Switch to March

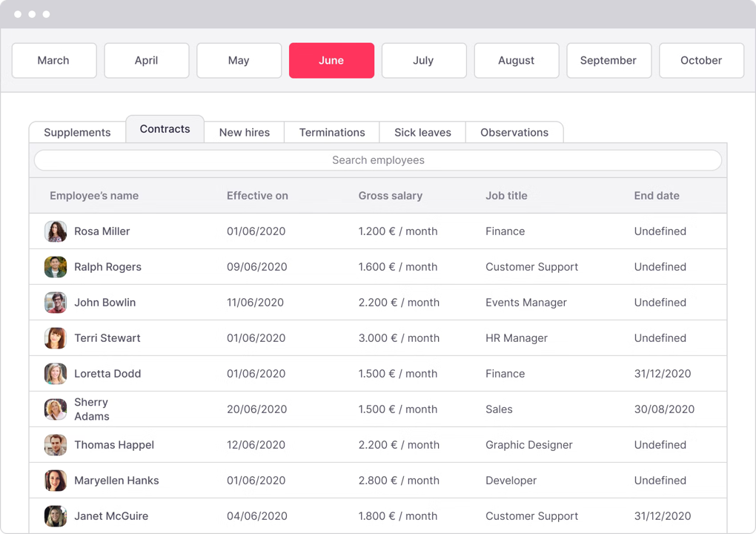coord(53,60)
